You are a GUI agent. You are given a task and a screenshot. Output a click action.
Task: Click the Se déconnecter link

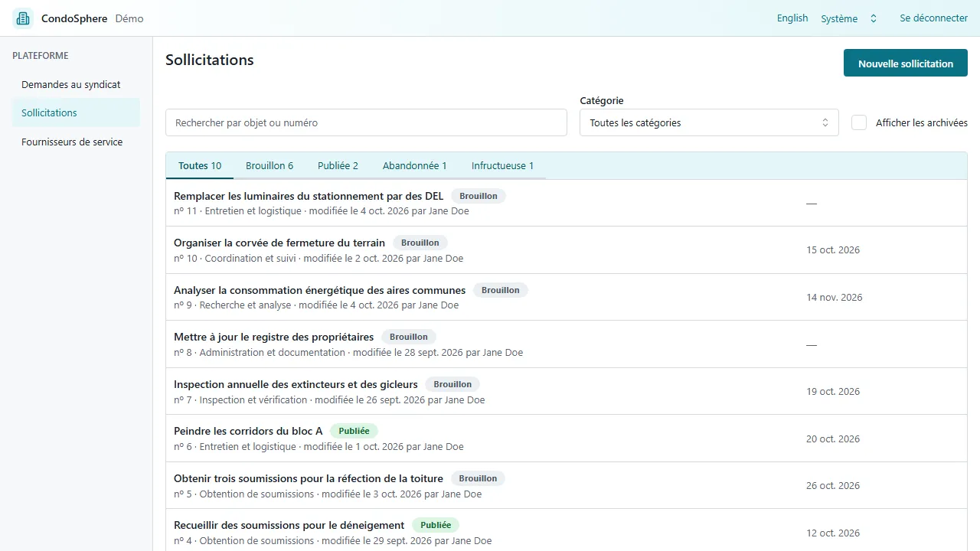[933, 18]
